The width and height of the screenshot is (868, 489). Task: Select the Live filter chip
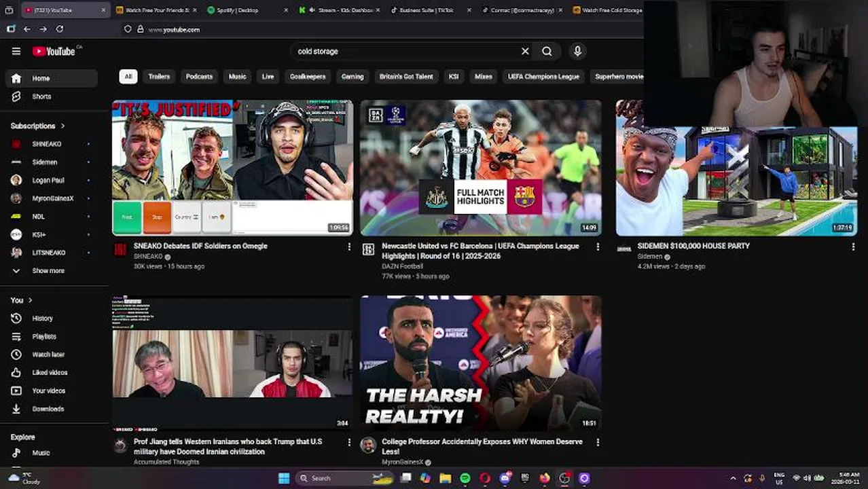tap(268, 77)
